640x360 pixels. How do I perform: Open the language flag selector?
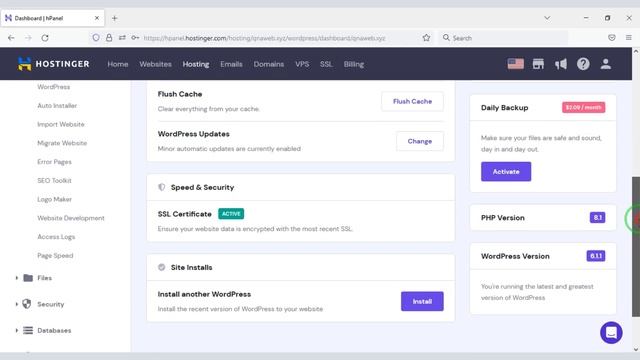tap(516, 64)
